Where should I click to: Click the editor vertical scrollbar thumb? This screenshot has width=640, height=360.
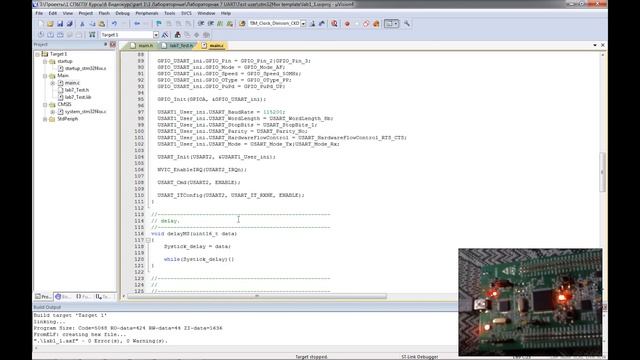pos(602,171)
